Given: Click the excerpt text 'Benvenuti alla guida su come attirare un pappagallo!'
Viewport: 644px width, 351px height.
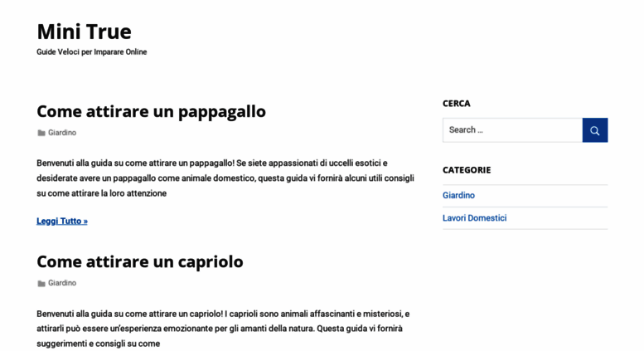Looking at the screenshot, I should 136,163.
